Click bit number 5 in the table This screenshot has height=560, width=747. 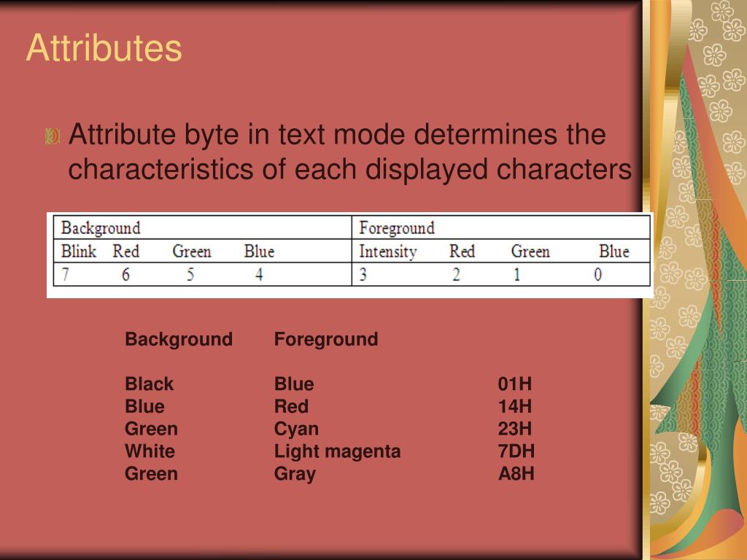click(190, 274)
